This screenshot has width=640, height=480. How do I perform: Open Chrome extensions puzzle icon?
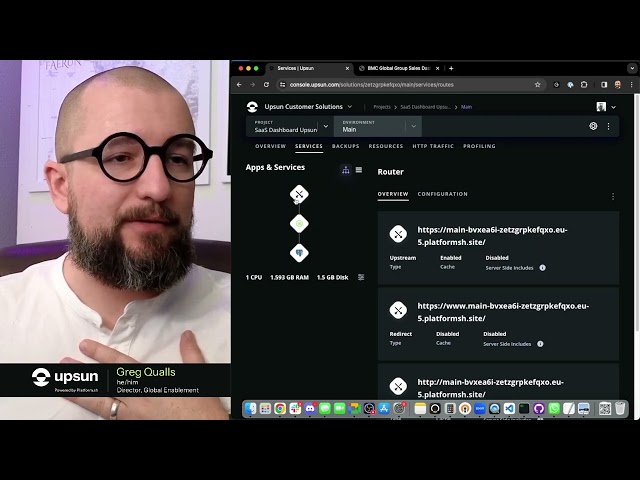coord(584,84)
